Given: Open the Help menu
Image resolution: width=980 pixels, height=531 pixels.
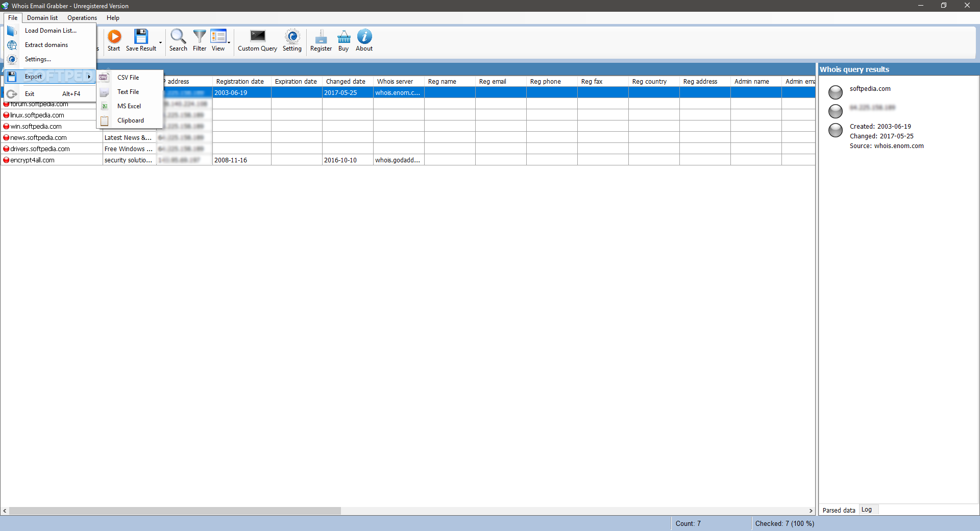Looking at the screenshot, I should (113, 18).
